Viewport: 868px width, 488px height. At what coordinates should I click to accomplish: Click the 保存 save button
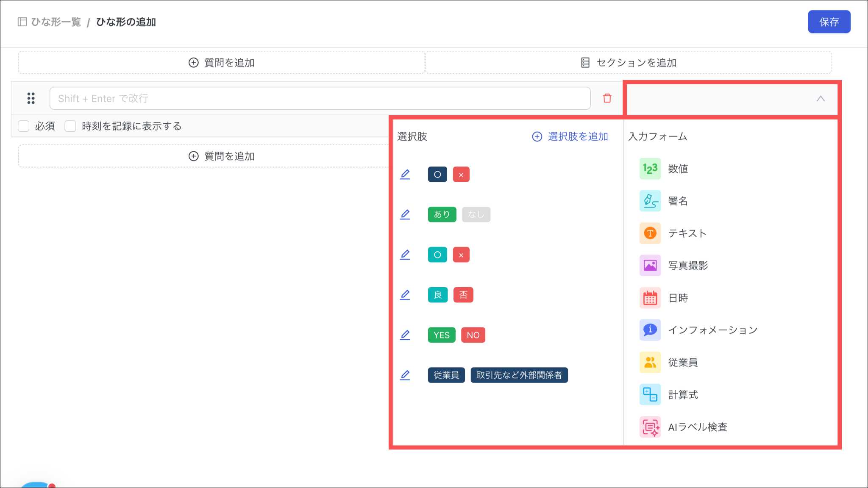pos(829,22)
